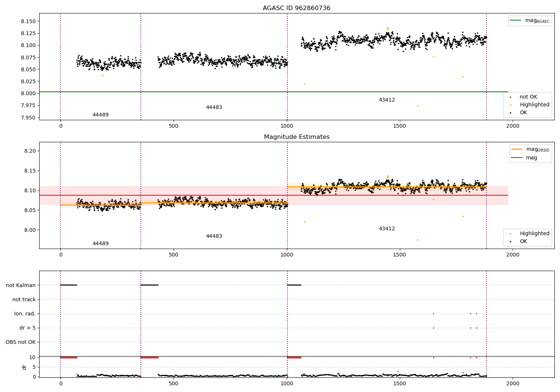560x392 pixels.
Task: Click x-axis tick 1000 under the bottom plot
Action: click(x=287, y=384)
